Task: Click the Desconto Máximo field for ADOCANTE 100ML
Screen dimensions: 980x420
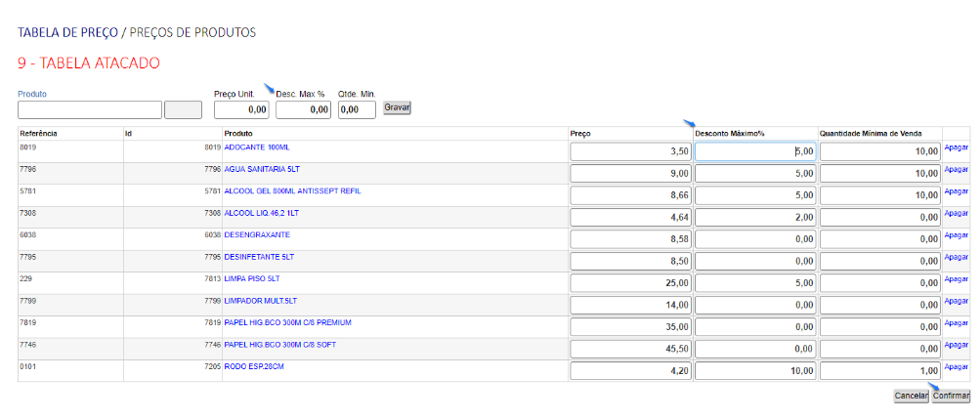Action: [755, 151]
